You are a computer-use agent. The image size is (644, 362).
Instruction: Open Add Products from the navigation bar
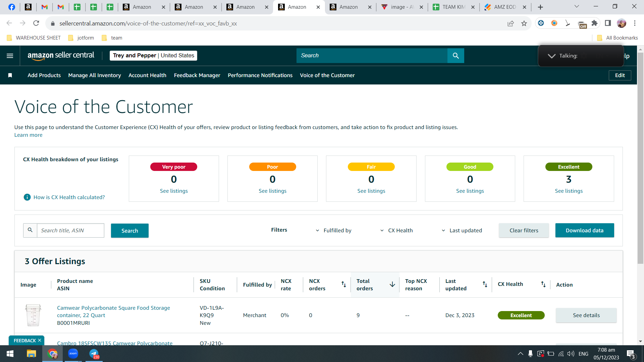pos(44,75)
